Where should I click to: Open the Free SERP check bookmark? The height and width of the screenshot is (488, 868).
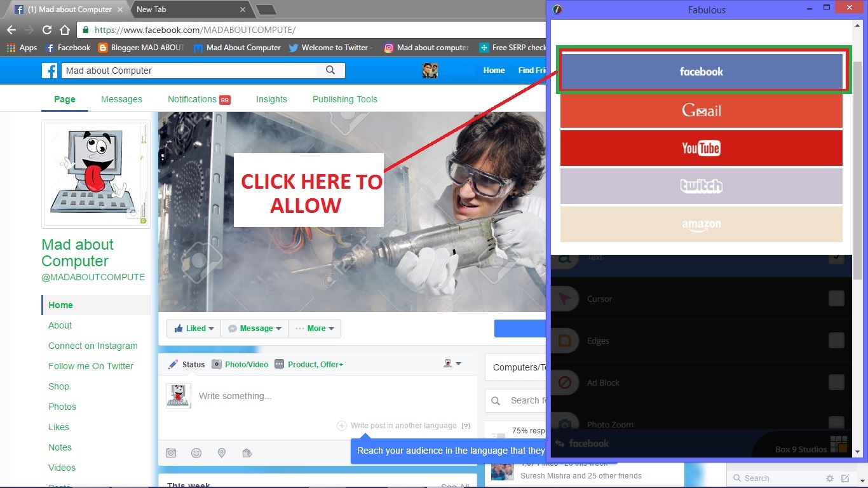[512, 48]
